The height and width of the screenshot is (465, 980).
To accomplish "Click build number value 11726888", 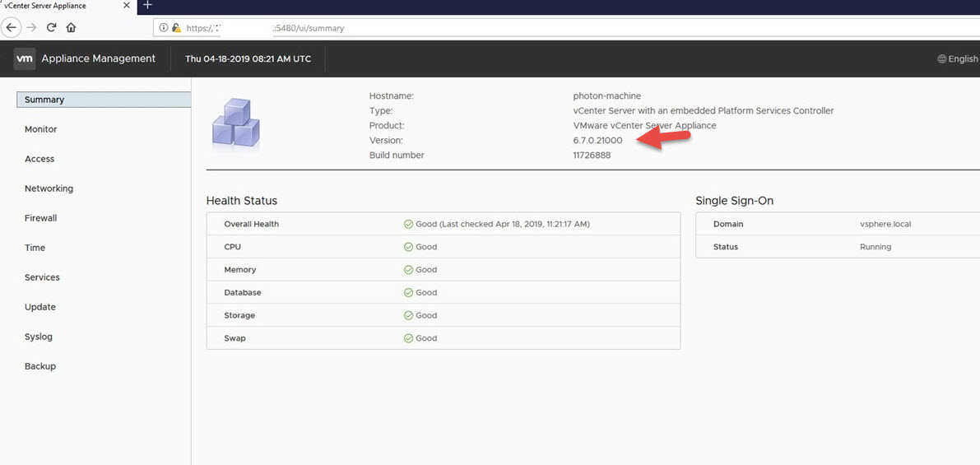I will (592, 155).
